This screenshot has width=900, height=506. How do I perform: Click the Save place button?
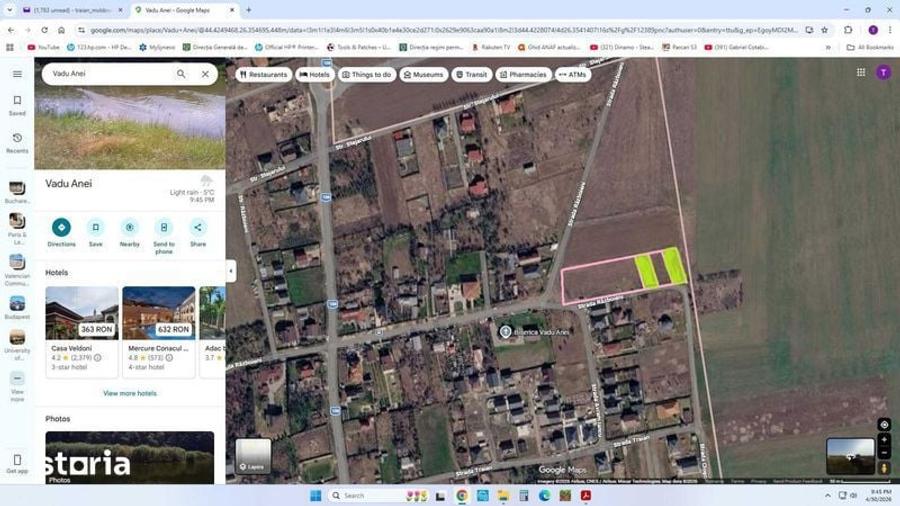(x=95, y=227)
